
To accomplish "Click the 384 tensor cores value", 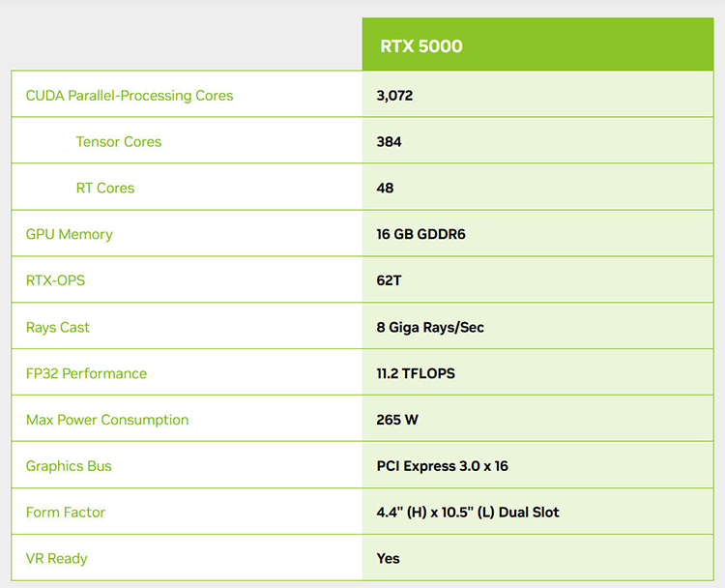I will click(x=389, y=141).
